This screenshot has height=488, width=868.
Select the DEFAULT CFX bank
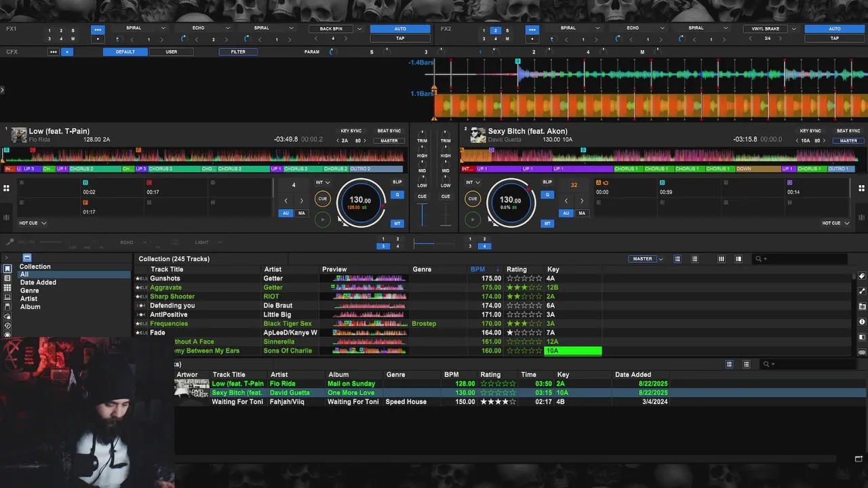[x=125, y=52]
